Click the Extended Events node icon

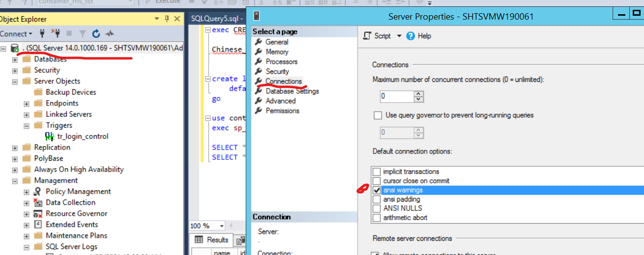pos(38,225)
